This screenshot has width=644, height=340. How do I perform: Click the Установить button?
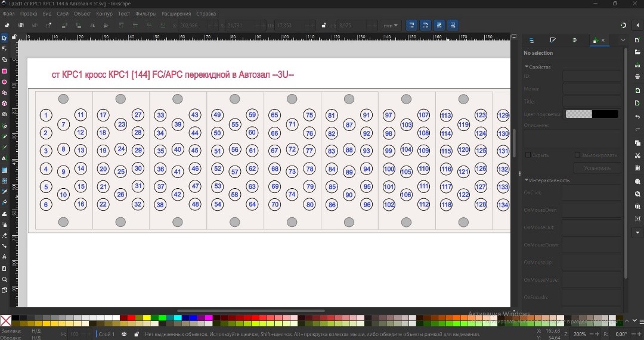tap(597, 168)
